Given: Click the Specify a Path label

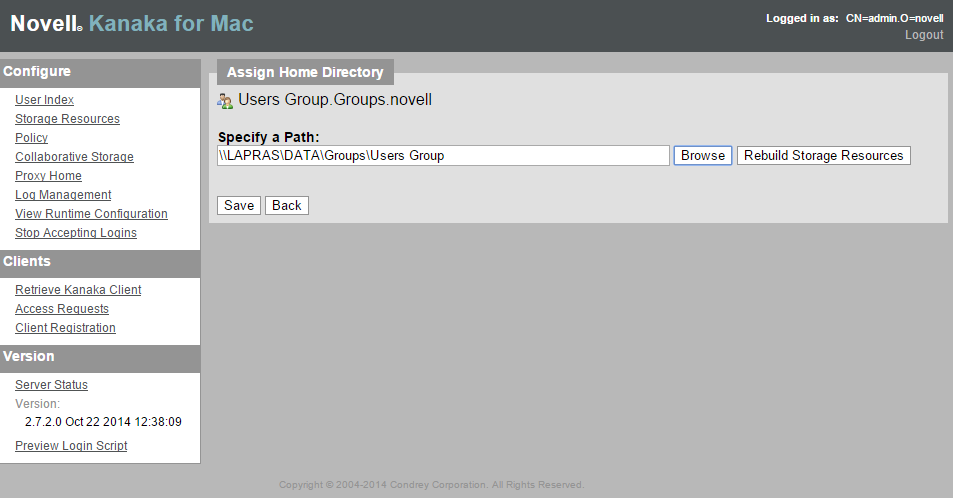Looking at the screenshot, I should 269,137.
